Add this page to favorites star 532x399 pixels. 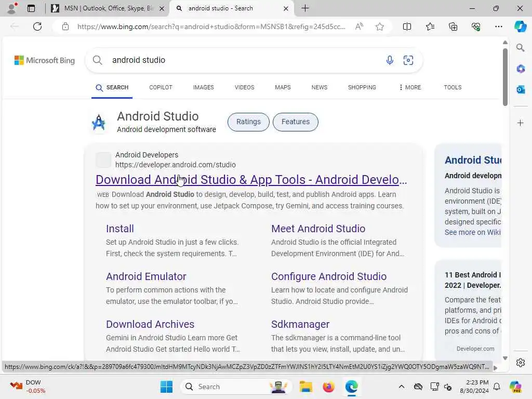tap(380, 26)
